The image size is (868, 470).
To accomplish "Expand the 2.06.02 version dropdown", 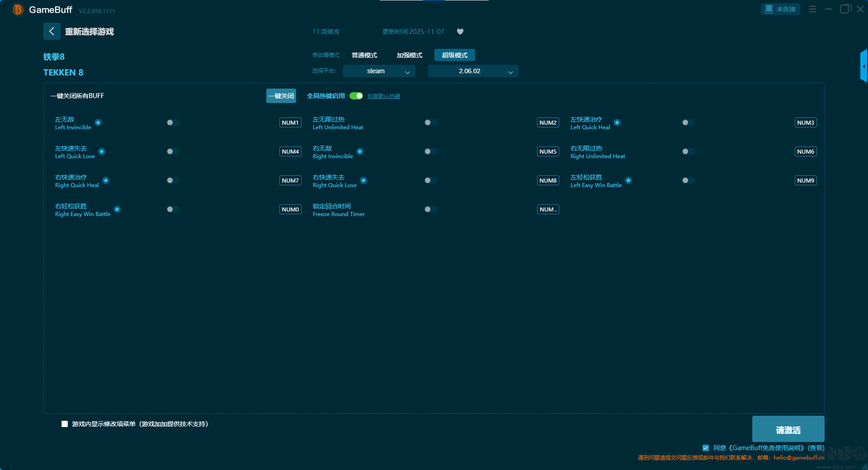I will (x=473, y=71).
